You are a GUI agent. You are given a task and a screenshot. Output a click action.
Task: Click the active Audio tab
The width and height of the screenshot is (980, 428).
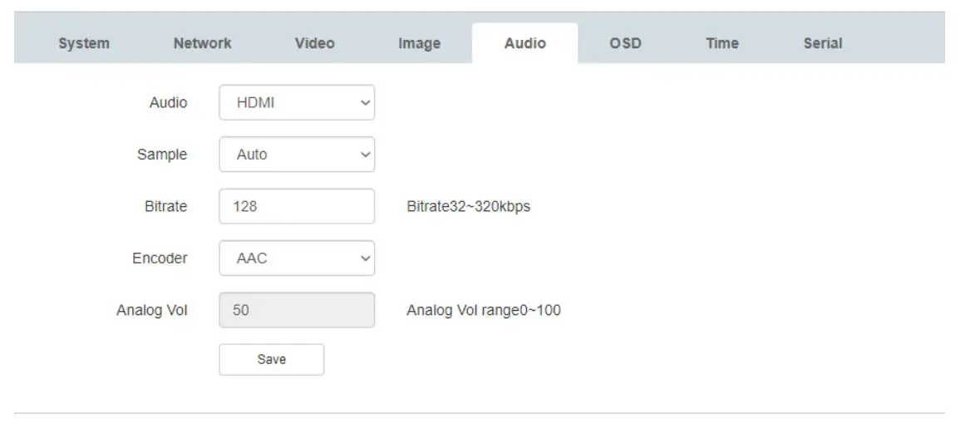tap(524, 43)
